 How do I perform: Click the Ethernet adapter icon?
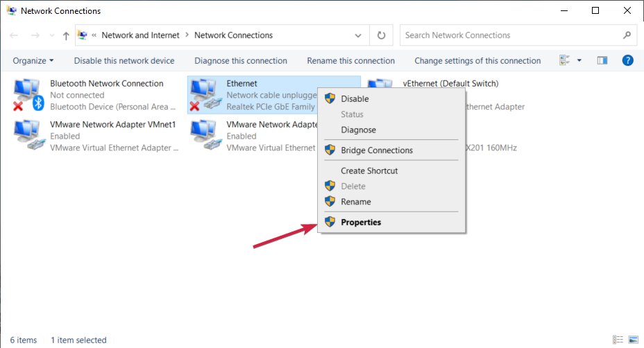point(204,95)
